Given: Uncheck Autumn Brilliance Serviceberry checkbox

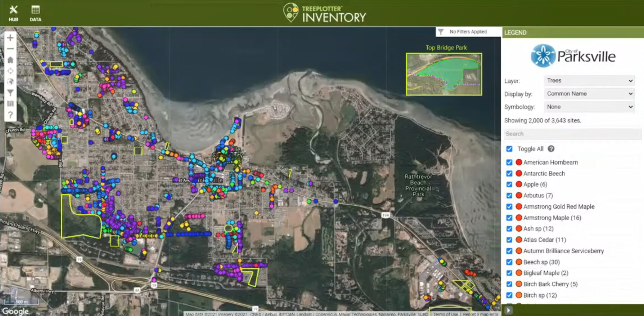Looking at the screenshot, I should pyautogui.click(x=509, y=251).
